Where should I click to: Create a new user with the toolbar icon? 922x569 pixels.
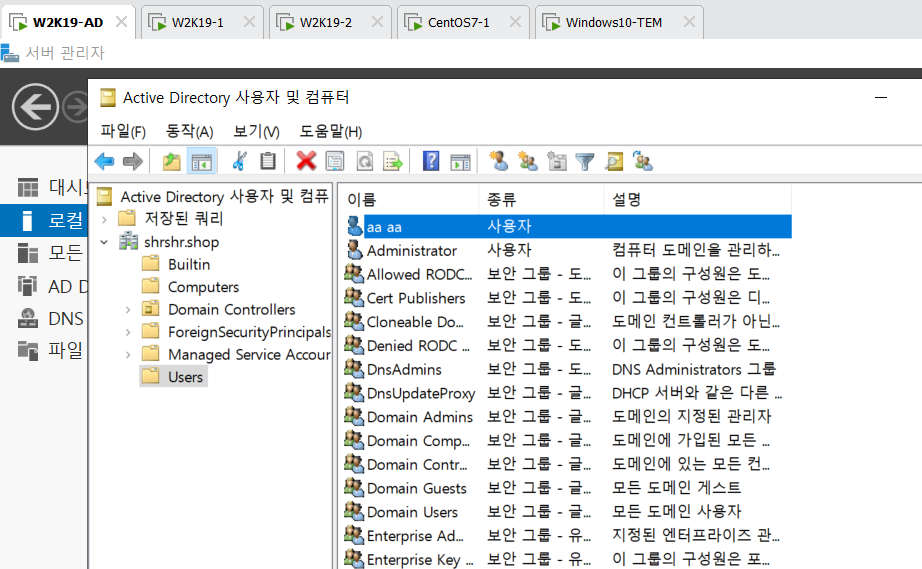click(499, 161)
